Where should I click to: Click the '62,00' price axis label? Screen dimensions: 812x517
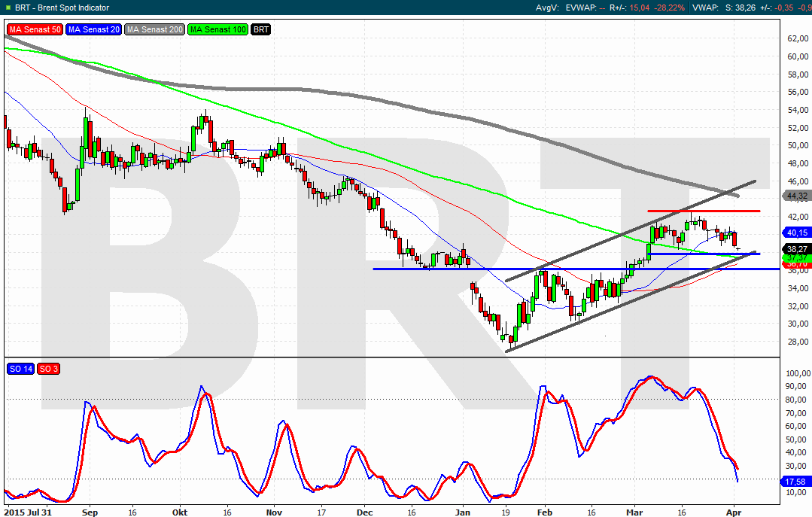[x=798, y=38]
